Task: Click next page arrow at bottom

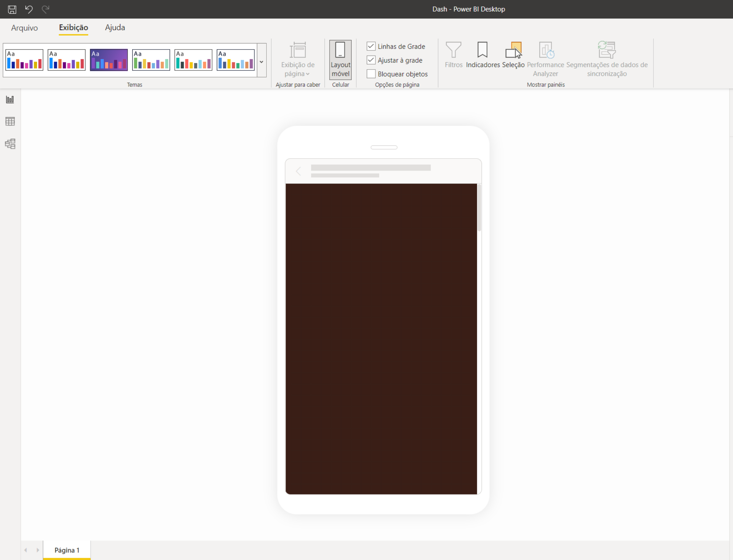Action: pos(38,550)
